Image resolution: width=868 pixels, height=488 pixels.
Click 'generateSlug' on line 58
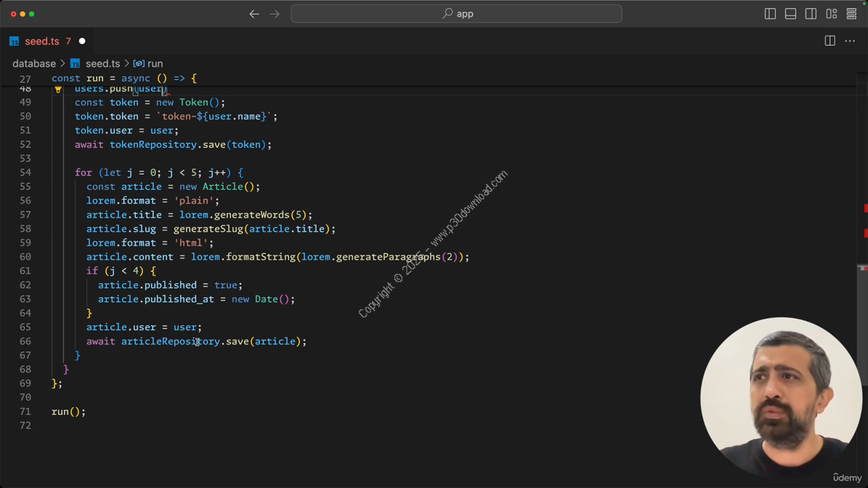208,229
